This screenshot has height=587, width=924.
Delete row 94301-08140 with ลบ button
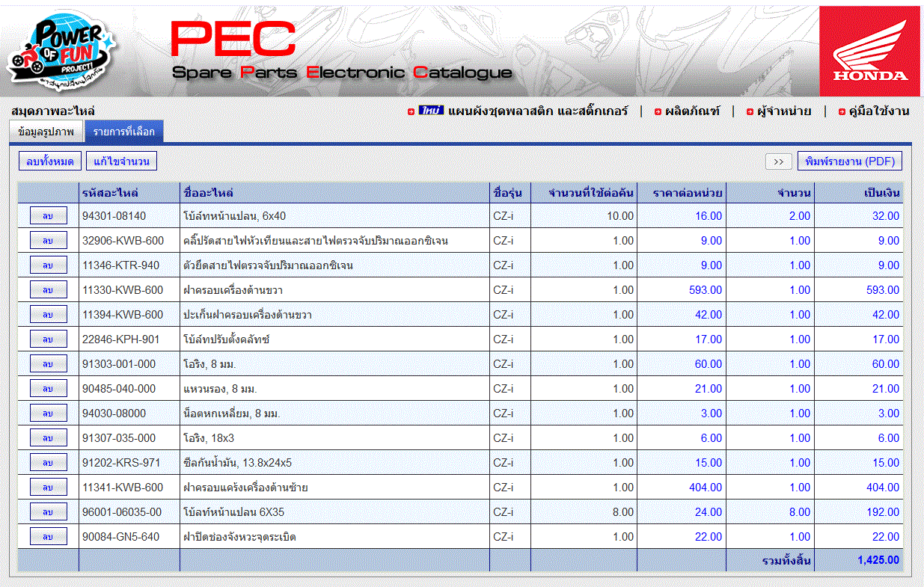[x=48, y=216]
